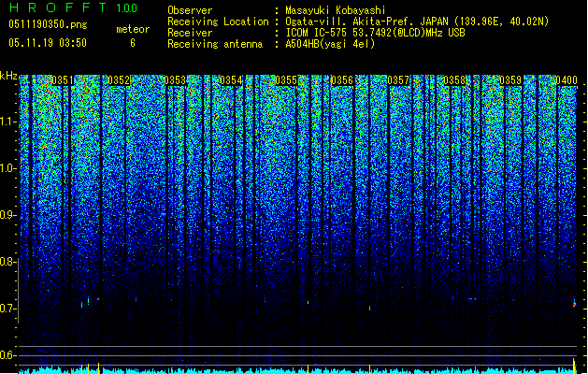Image resolution: width=588 pixels, height=374 pixels.
Task: Click the 0355 time marker
Action: (x=286, y=80)
